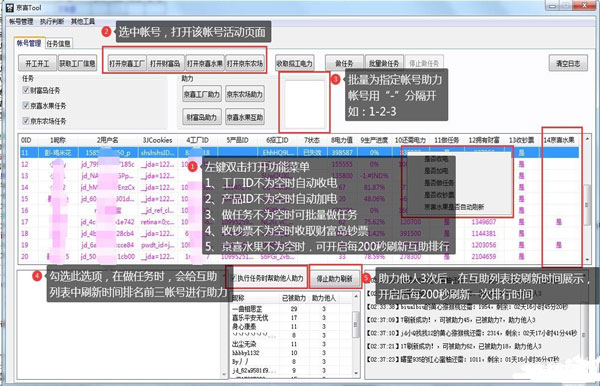Click up arrow of assist list scrollbar
The image size is (600, 386).
[x=356, y=296]
